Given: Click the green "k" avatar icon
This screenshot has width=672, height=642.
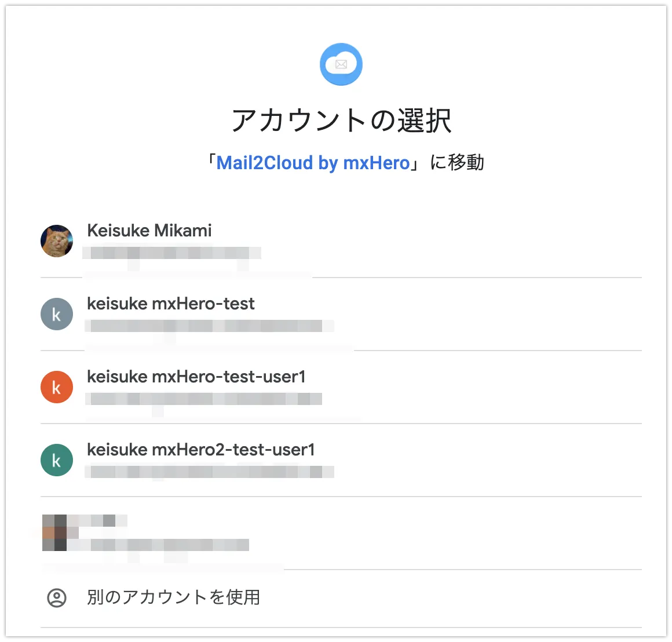Looking at the screenshot, I should (57, 460).
